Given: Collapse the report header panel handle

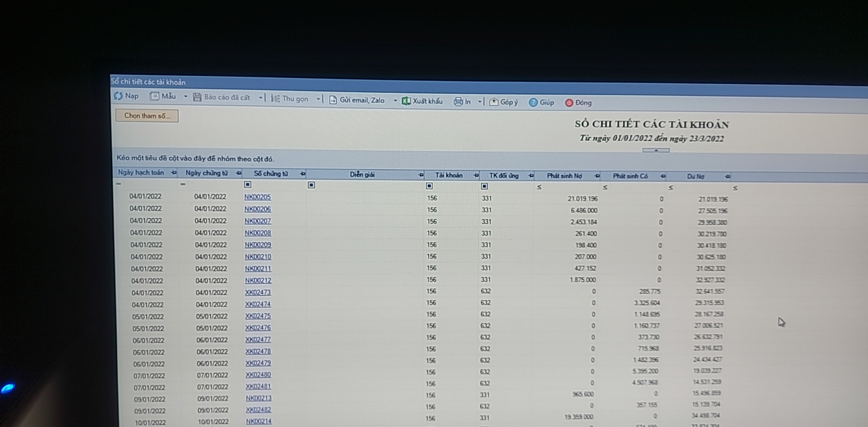Looking at the screenshot, I should pos(656,150).
